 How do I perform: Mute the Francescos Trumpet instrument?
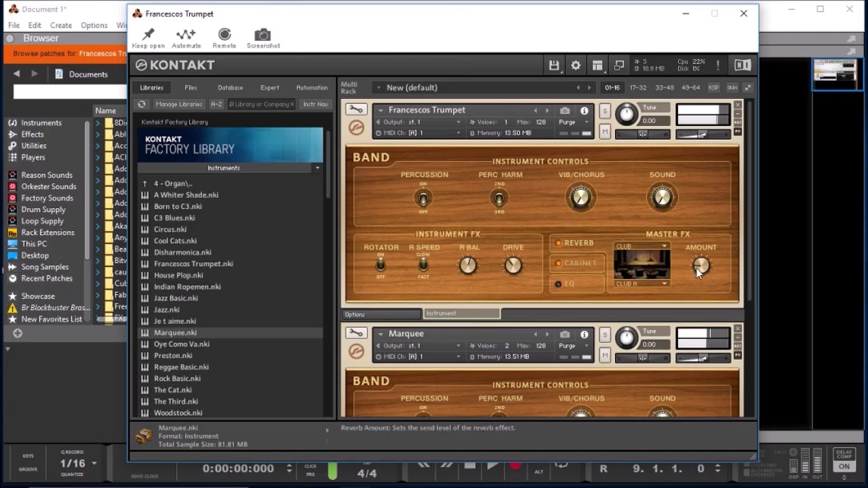(605, 132)
